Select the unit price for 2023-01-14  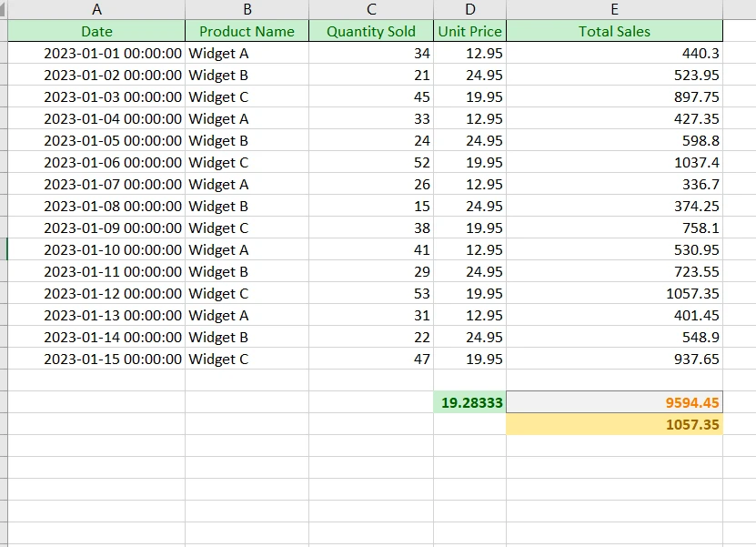tap(469, 337)
